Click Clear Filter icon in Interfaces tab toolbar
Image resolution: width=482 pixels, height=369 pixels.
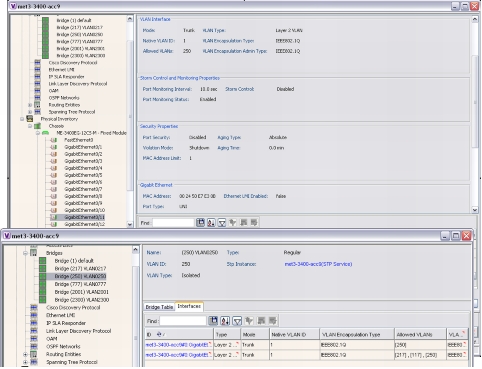[249, 321]
